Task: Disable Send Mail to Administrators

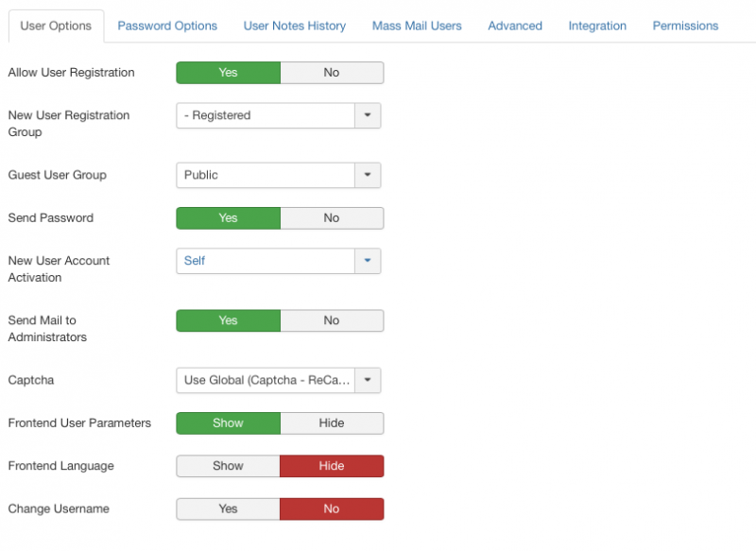Action: tap(332, 320)
